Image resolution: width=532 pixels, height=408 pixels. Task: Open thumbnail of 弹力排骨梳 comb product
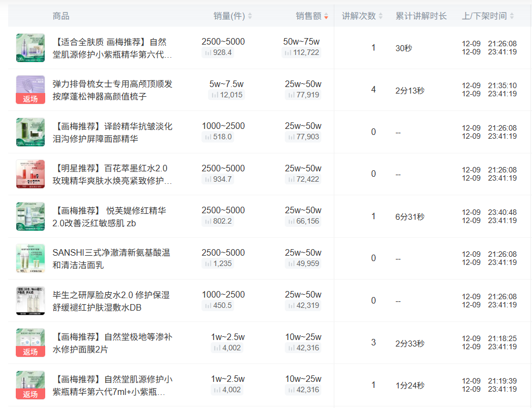tap(30, 90)
